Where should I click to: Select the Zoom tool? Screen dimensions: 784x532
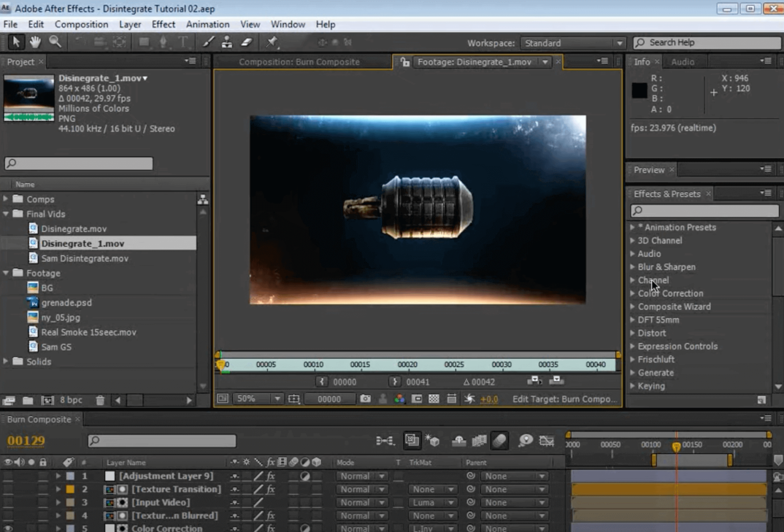click(56, 42)
